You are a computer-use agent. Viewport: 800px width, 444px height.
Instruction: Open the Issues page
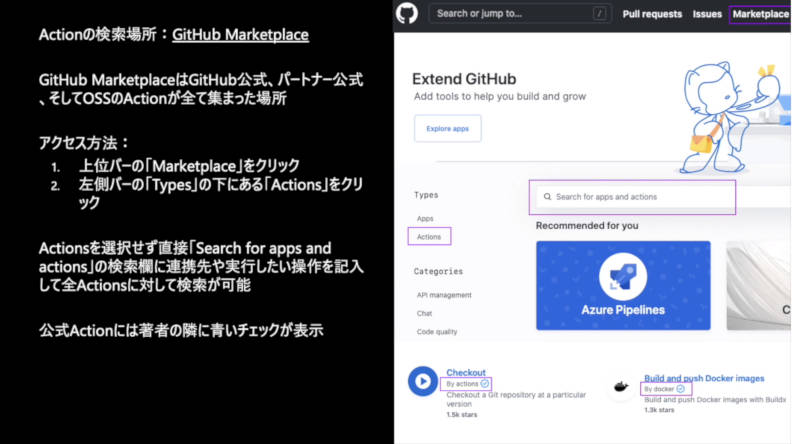[x=707, y=14]
